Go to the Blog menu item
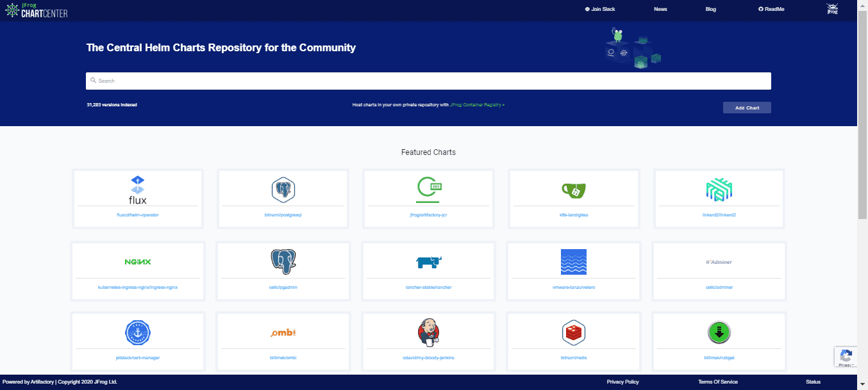 (x=710, y=10)
